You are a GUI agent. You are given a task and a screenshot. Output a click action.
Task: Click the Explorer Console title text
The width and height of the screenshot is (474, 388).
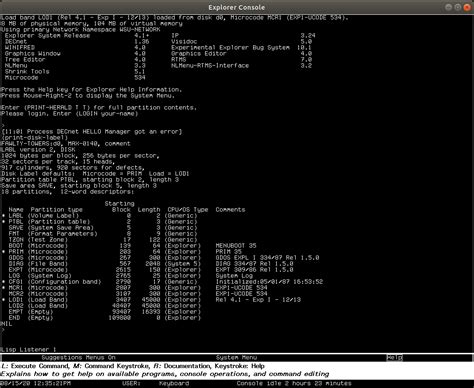pyautogui.click(x=236, y=7)
